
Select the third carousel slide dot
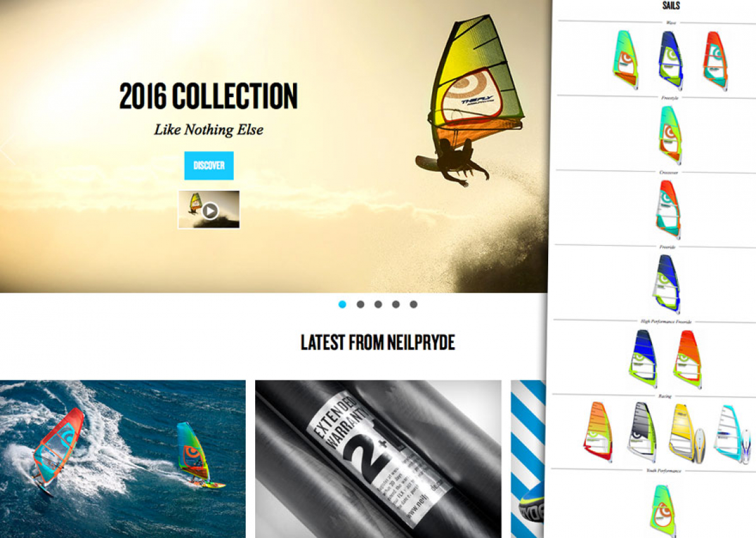point(378,304)
